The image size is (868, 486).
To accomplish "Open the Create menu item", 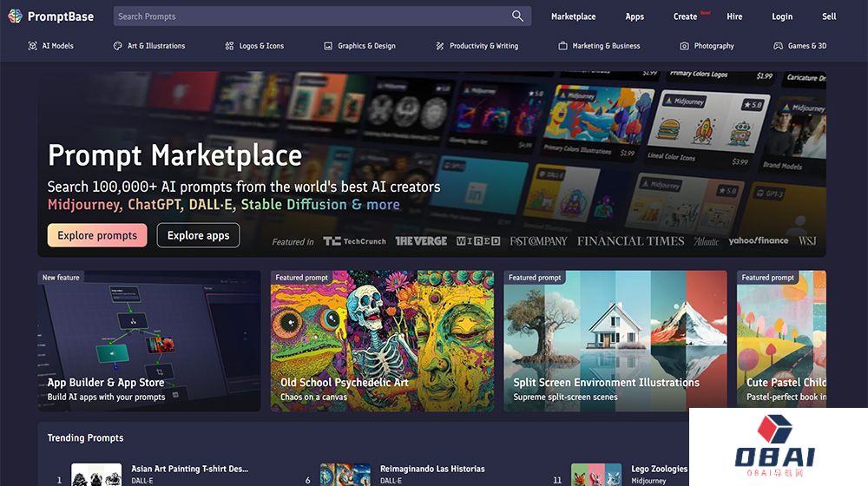I will (x=686, y=16).
